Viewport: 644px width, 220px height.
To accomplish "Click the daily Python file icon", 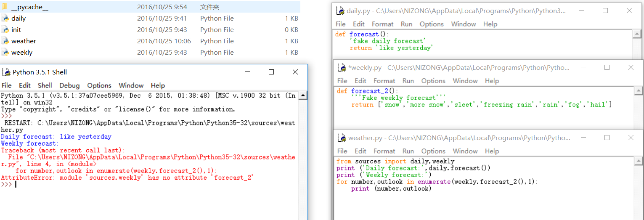I will [5, 19].
